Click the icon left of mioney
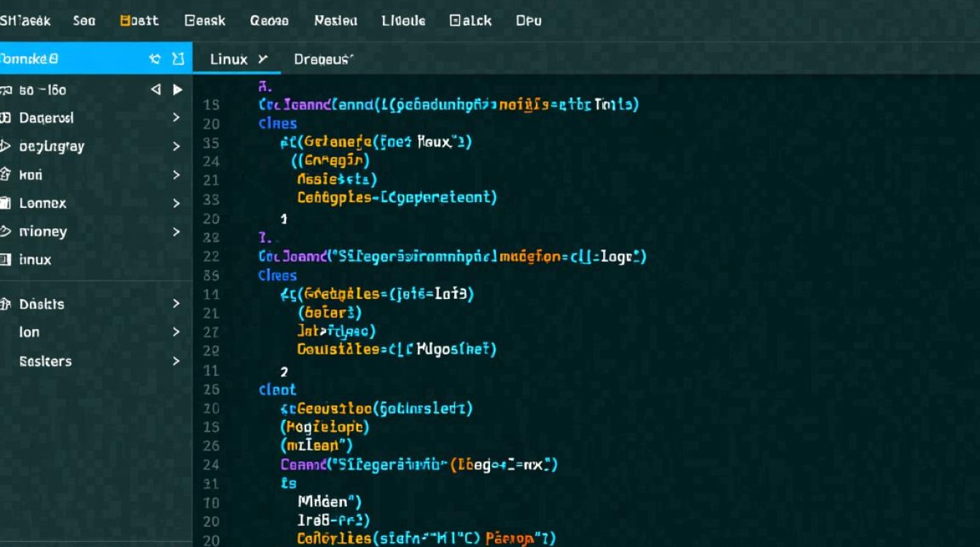The image size is (980, 547). click(5, 232)
